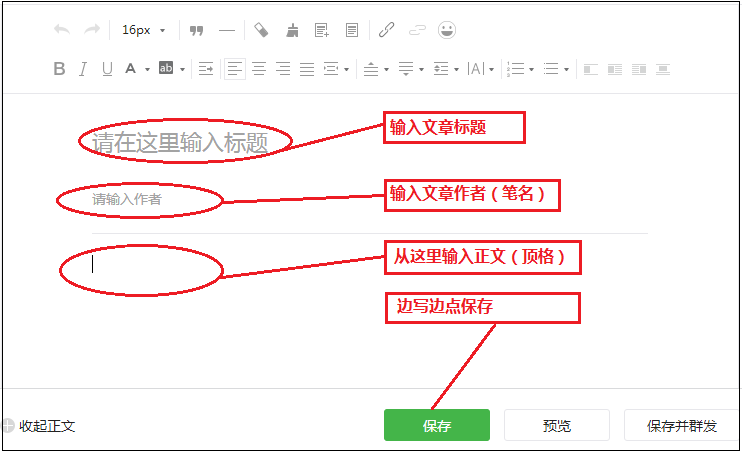Insert a bulleted list
742x452 pixels.
(x=551, y=69)
